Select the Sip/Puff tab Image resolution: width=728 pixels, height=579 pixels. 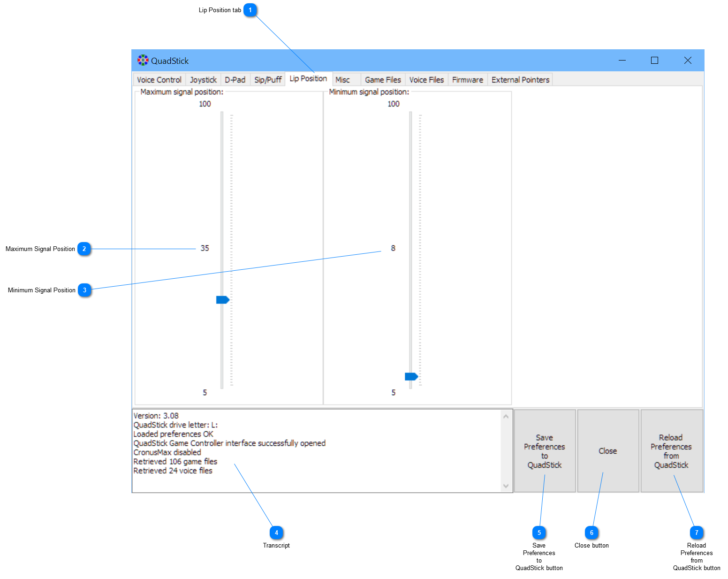tap(268, 80)
